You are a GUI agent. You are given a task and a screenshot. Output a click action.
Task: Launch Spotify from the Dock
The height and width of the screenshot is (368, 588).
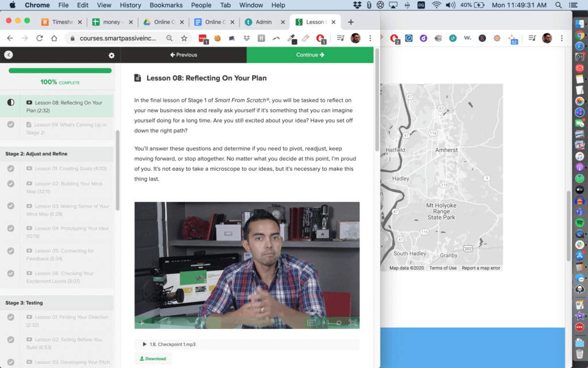click(x=580, y=223)
